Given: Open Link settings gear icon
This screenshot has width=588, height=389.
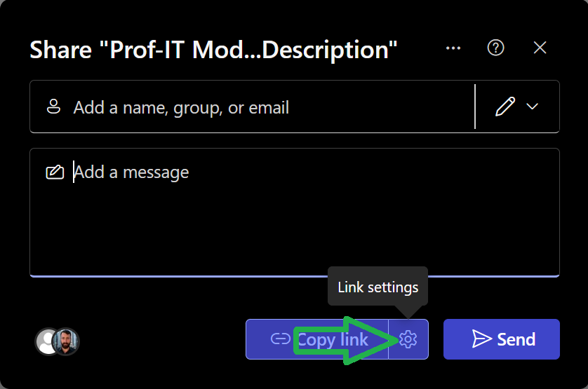Looking at the screenshot, I should pos(408,340).
